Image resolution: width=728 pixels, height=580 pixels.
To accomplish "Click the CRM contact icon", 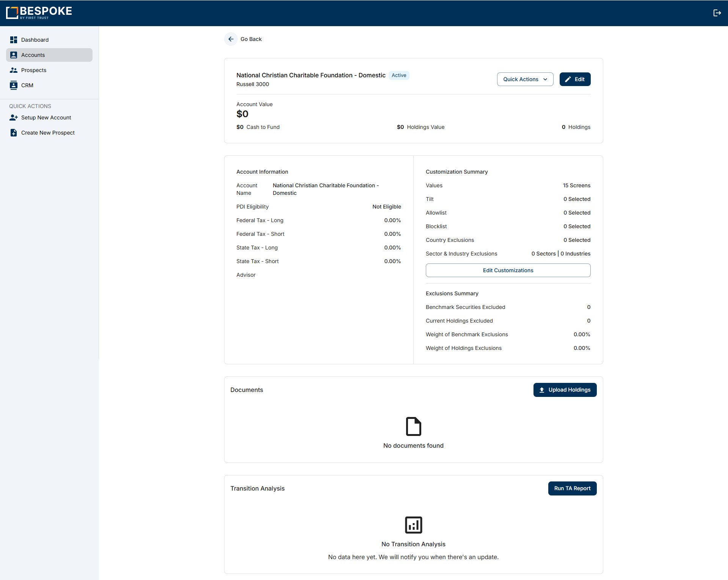I will (x=14, y=85).
